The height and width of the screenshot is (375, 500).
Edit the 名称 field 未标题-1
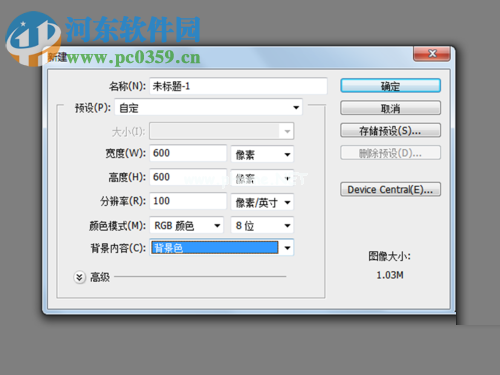238,86
